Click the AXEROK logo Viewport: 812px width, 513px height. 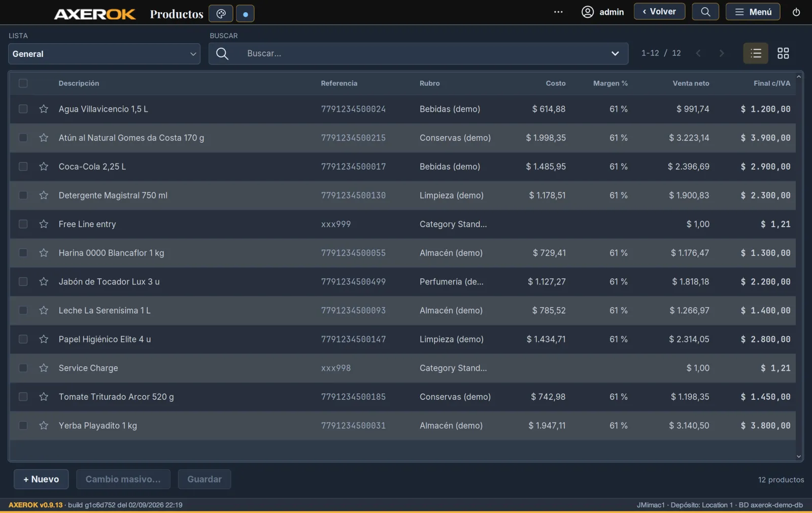(95, 14)
